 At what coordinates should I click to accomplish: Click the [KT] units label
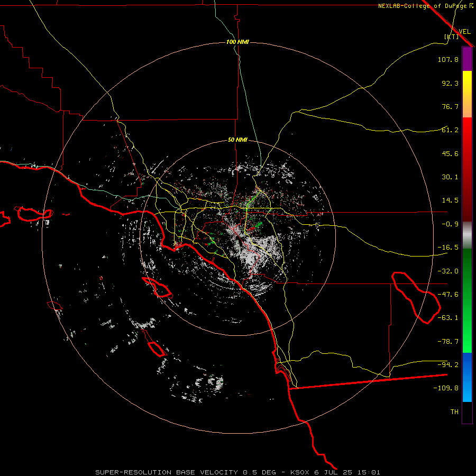coord(451,36)
